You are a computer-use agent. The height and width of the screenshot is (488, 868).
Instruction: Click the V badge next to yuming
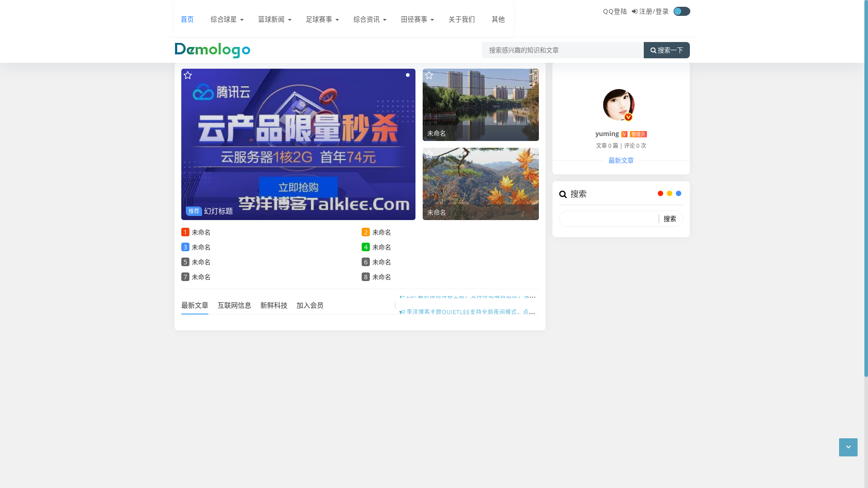click(x=624, y=134)
